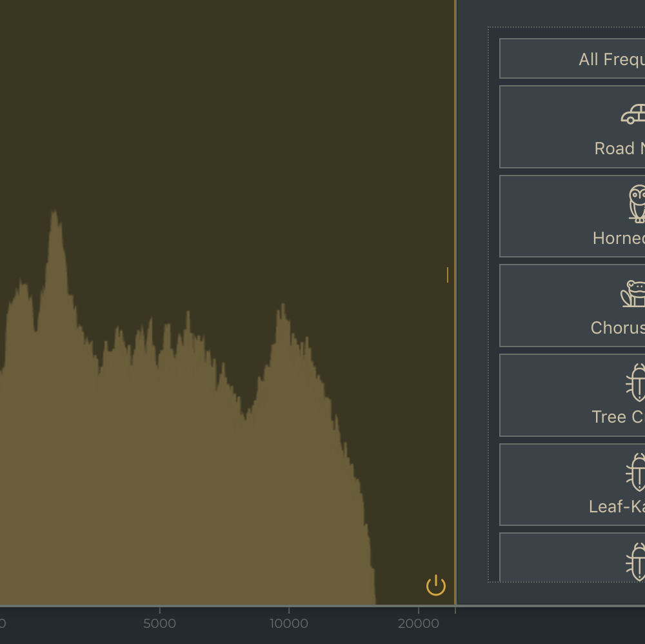Image resolution: width=645 pixels, height=644 pixels.
Task: Click the insect icon above Leaf-Ka
Action: pos(635,472)
